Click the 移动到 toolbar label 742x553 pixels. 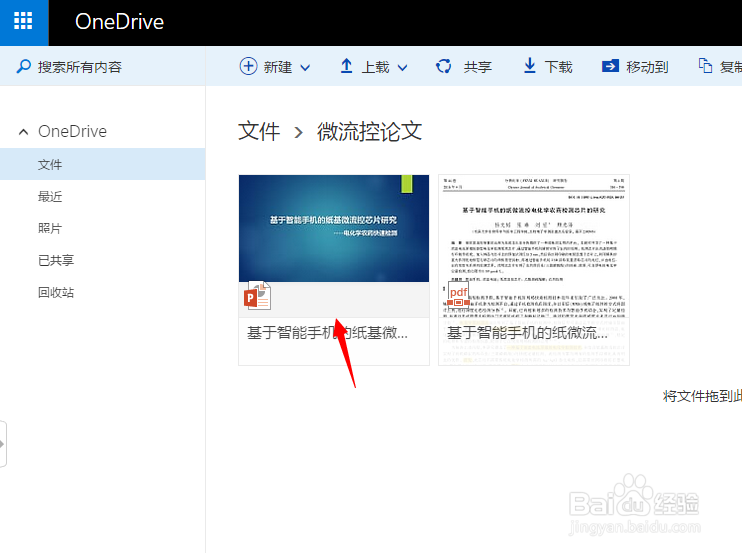pos(647,67)
